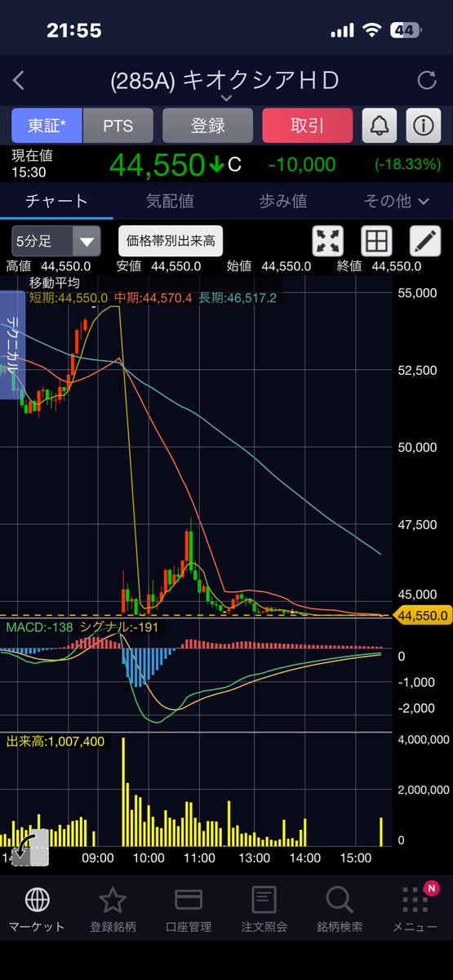Image resolution: width=453 pixels, height=980 pixels.
Task: Open stock info (i) icon
Action: (423, 126)
